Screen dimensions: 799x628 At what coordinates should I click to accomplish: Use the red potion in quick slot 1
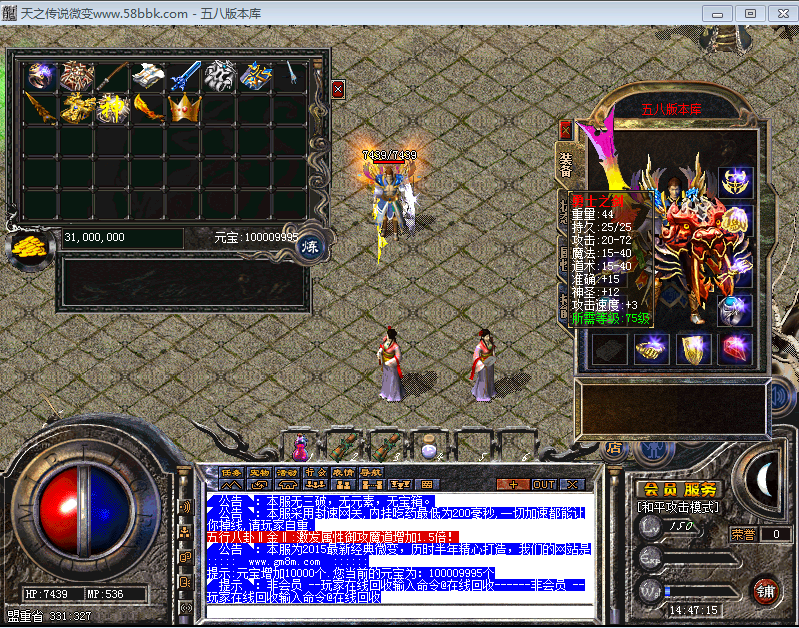point(300,448)
